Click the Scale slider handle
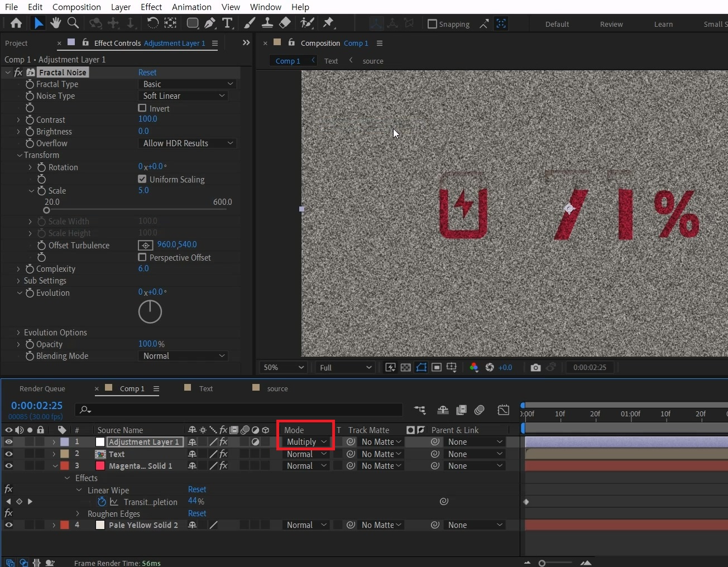 tap(46, 210)
